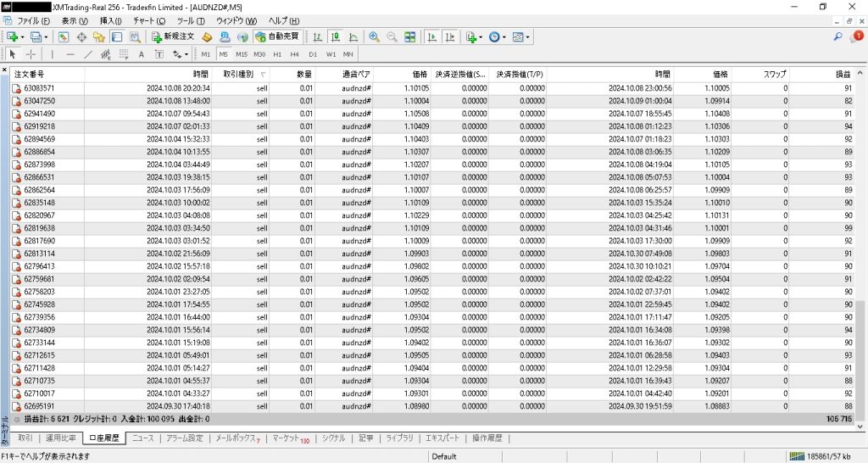Open the Market Watch window icon
868x463 pixels.
(64, 37)
